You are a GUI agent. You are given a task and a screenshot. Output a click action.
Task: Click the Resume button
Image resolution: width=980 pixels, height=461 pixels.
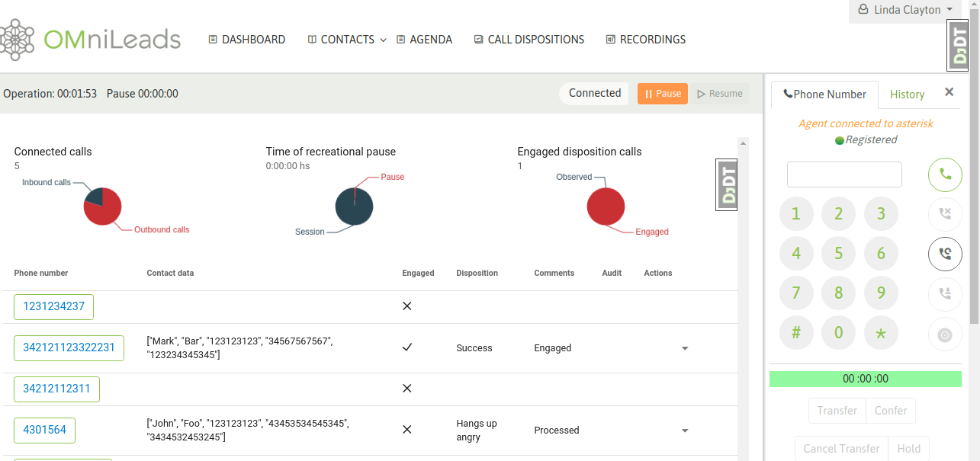click(x=720, y=94)
